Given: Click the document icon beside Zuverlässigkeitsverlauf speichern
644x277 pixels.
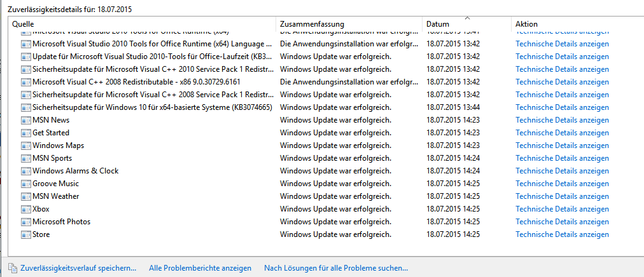Looking at the screenshot, I should tap(12, 268).
